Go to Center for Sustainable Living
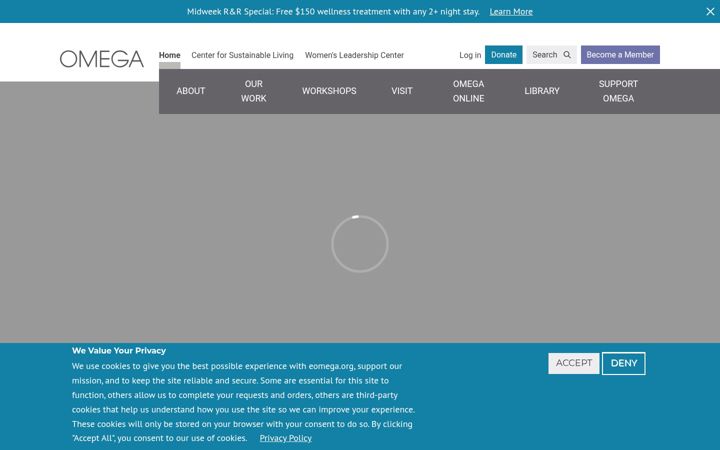The width and height of the screenshot is (720, 450). pyautogui.click(x=242, y=55)
